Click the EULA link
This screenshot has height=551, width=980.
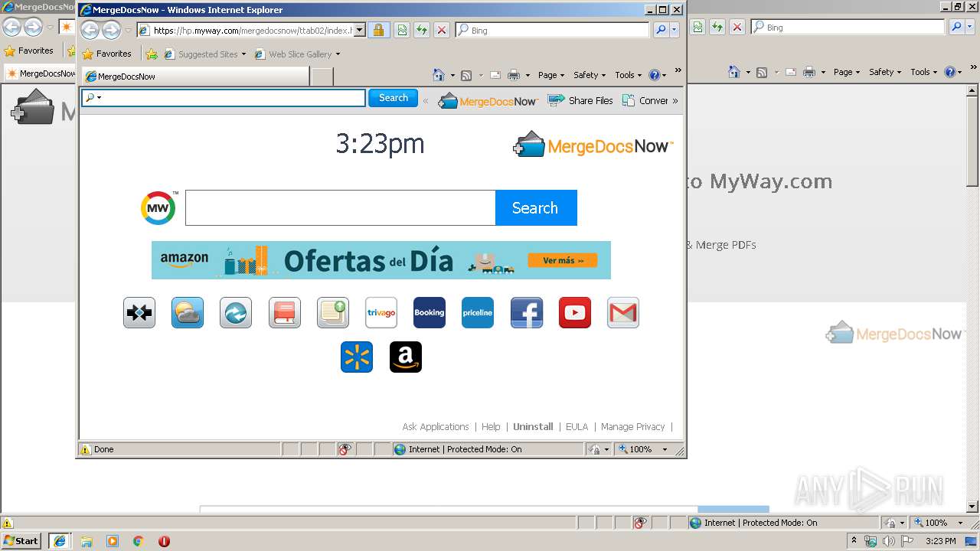pos(577,427)
